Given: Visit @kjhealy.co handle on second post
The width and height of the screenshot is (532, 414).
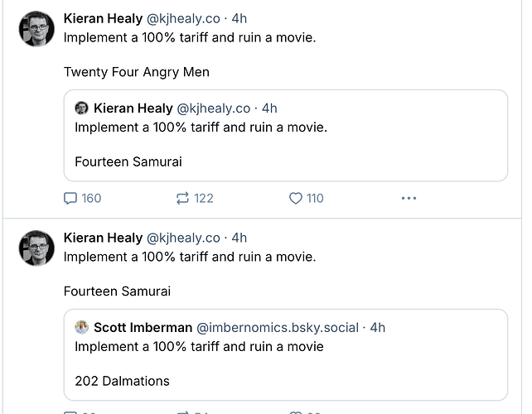Looking at the screenshot, I should pyautogui.click(x=183, y=238).
